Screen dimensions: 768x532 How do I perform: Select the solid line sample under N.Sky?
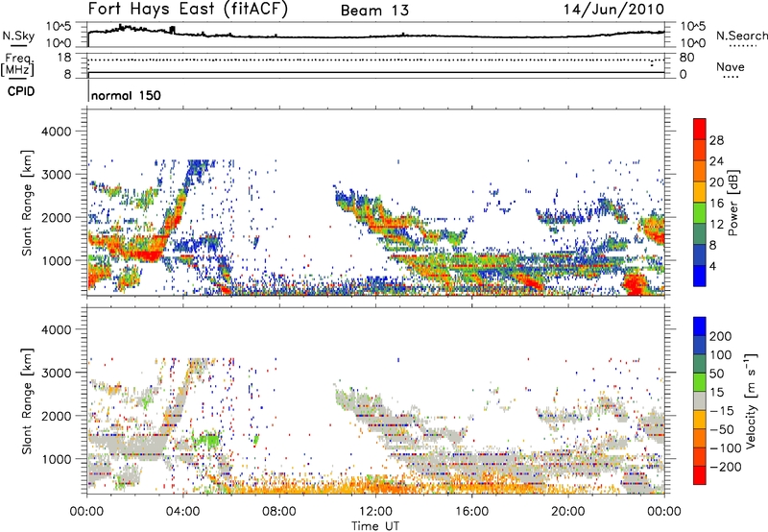18,45
